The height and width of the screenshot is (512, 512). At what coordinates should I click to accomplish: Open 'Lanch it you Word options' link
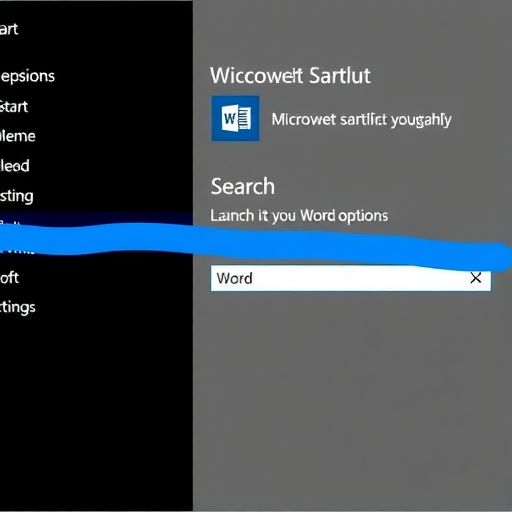pyautogui.click(x=299, y=216)
